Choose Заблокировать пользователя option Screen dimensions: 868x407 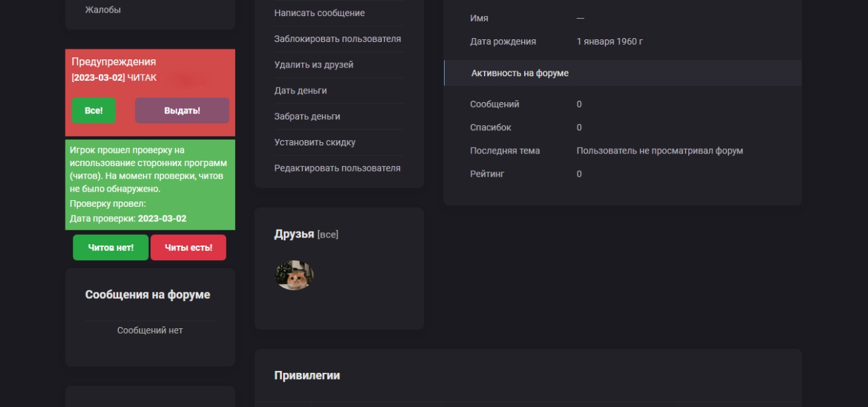337,39
